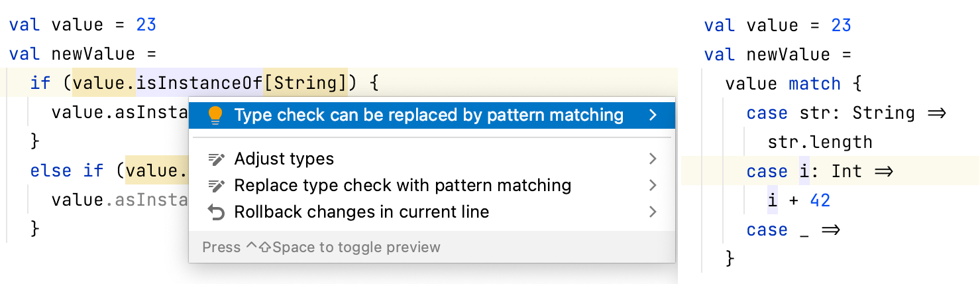
Task: Click the [String] type argument in code
Action: pyautogui.click(x=305, y=83)
